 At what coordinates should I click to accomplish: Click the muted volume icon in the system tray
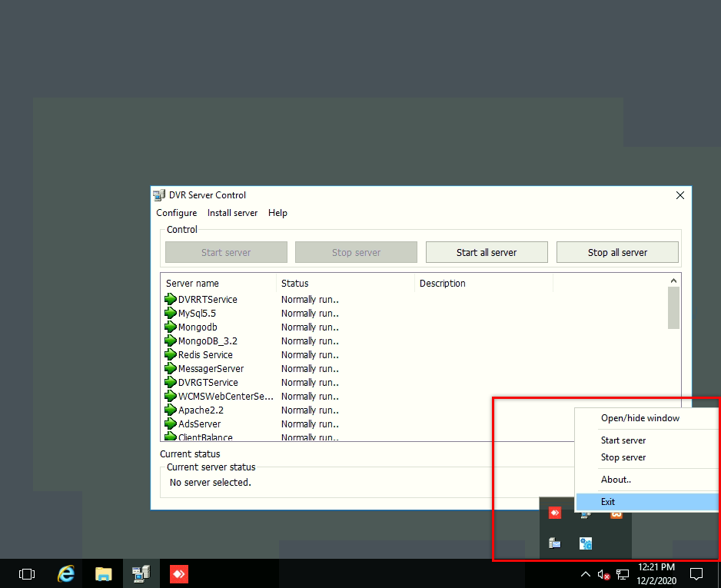coord(603,574)
